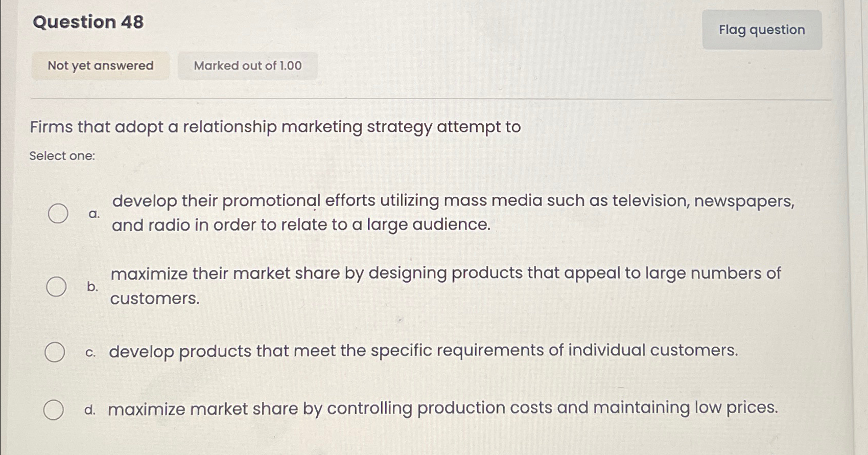Click the Flag question button
The width and height of the screenshot is (868, 455).
click(761, 30)
